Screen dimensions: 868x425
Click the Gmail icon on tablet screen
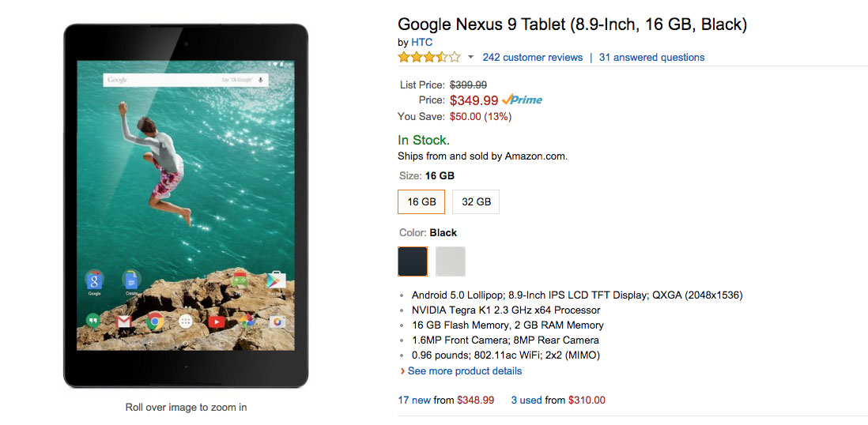tap(124, 322)
